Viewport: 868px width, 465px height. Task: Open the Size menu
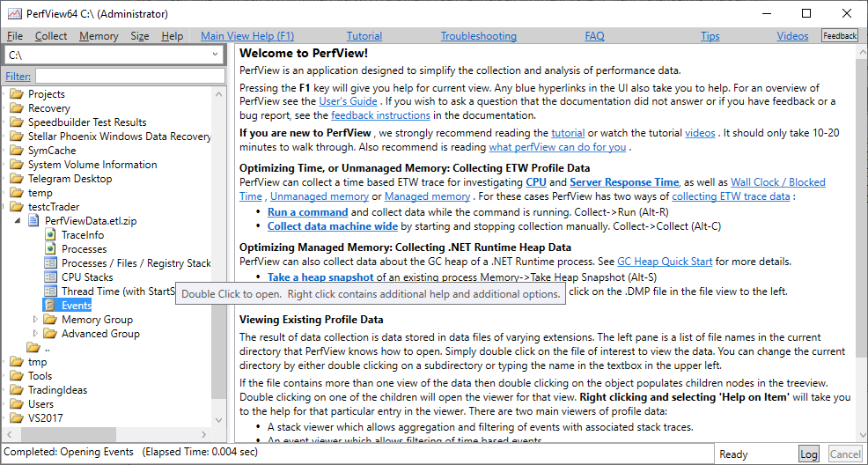click(140, 36)
